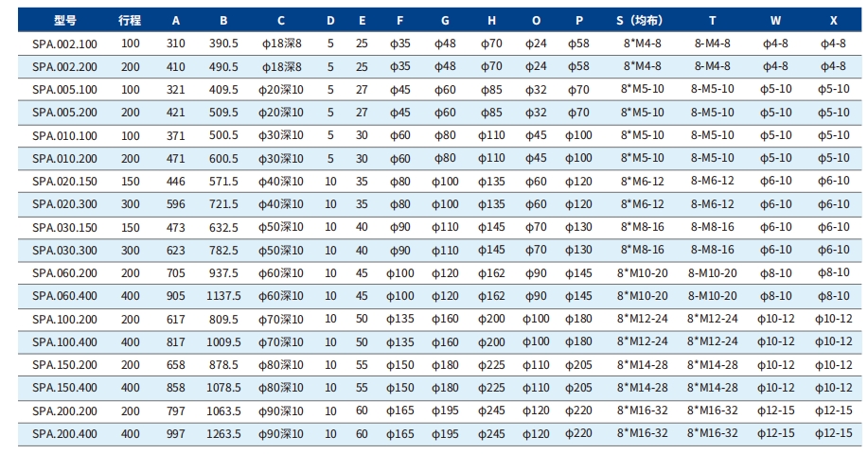Select model cell SPA.002.100
868x454 pixels.
pos(64,44)
